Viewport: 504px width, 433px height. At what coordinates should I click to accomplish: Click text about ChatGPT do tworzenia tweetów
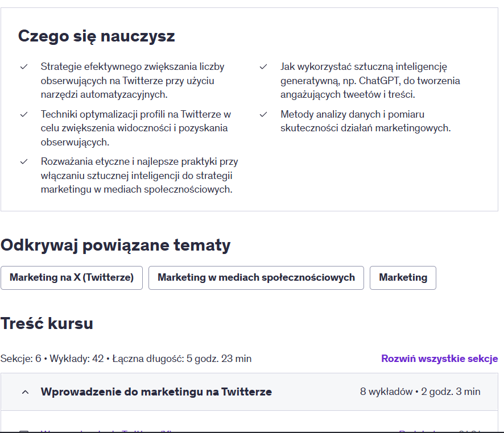pyautogui.click(x=370, y=81)
